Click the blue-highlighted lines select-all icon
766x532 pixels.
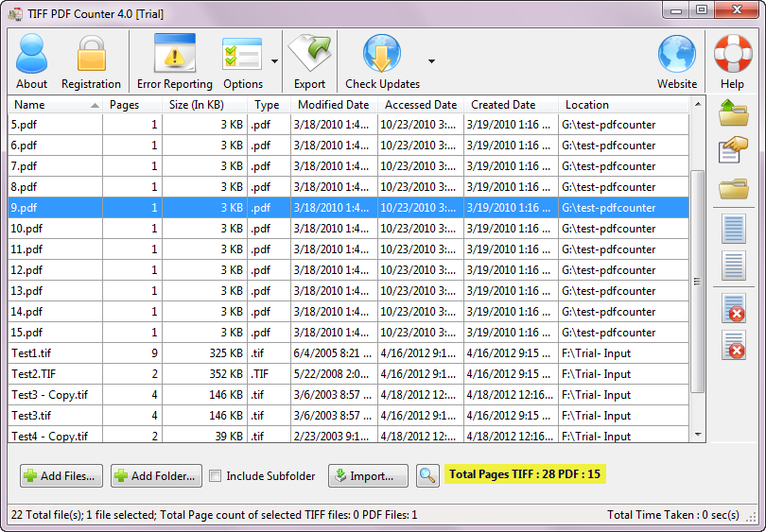(x=733, y=229)
